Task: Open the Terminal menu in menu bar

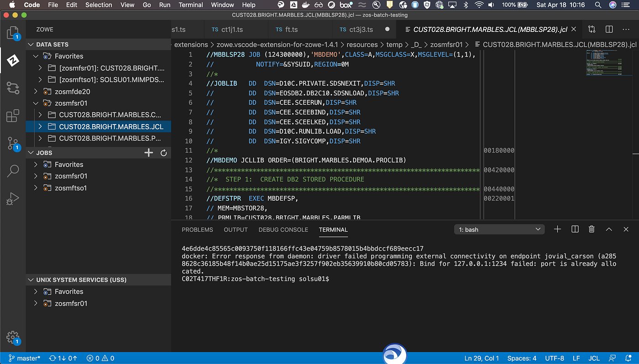Action: pyautogui.click(x=191, y=5)
